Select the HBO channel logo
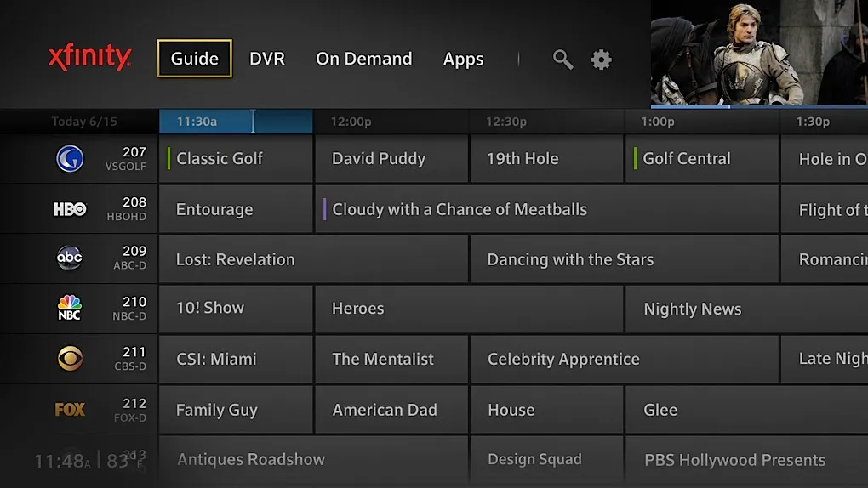Screen dimensions: 868x488 pyautogui.click(x=70, y=209)
